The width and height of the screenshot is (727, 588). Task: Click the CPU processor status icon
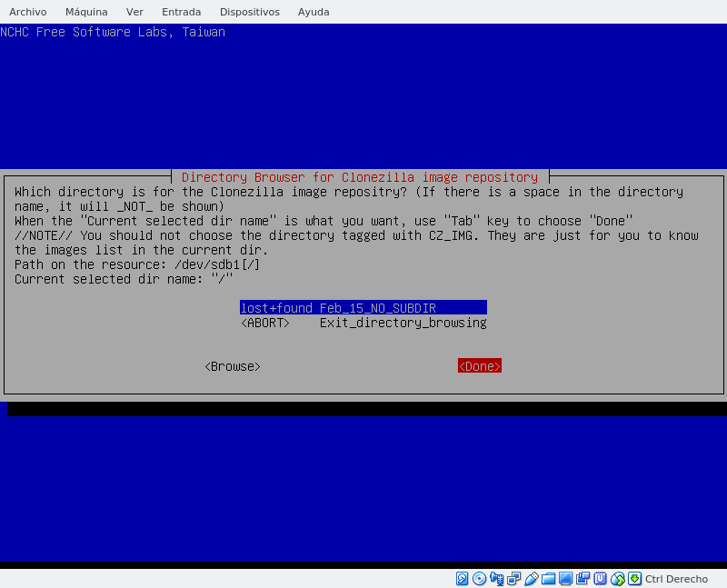pyautogui.click(x=600, y=579)
